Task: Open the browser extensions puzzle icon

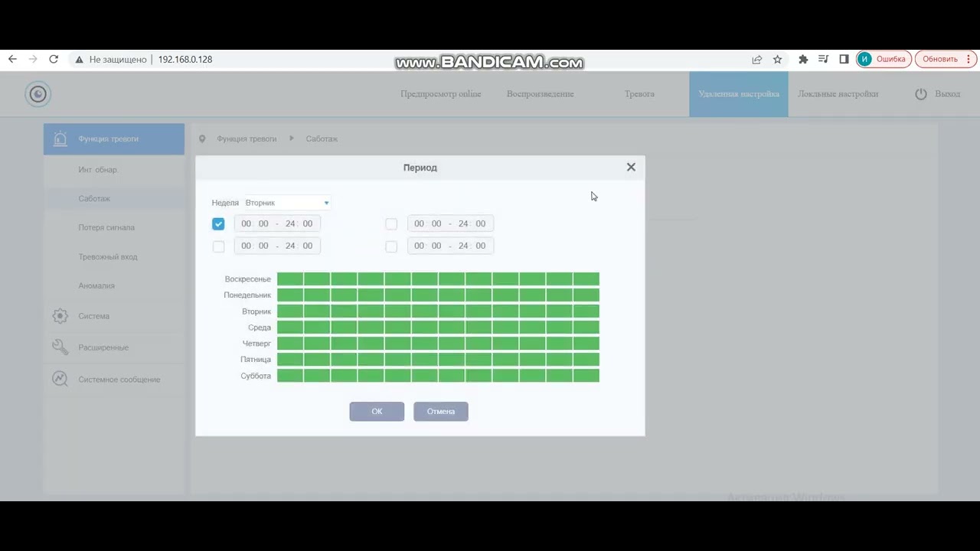Action: pyautogui.click(x=803, y=59)
